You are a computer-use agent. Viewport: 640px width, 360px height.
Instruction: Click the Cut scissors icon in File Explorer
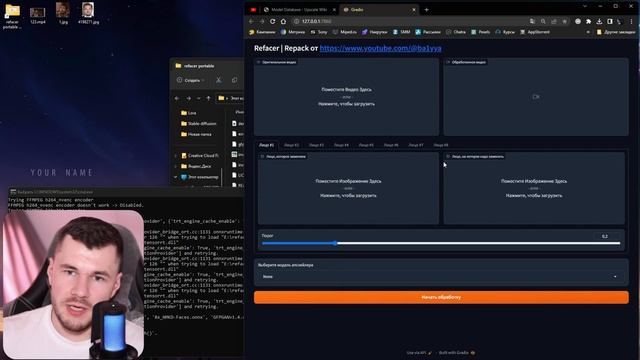[219, 80]
